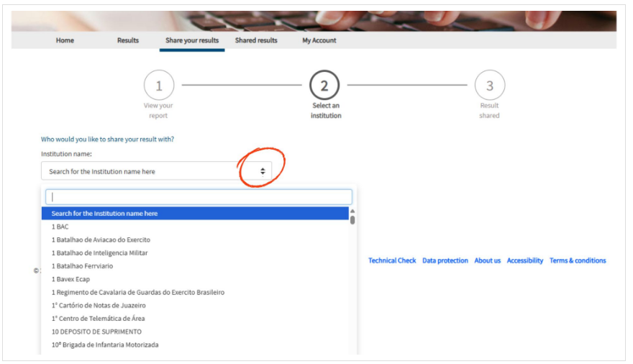Screen dimensions: 633x364
Task: Select '1 Batalhao de Inteligencia Militar' option
Action: (x=101, y=252)
